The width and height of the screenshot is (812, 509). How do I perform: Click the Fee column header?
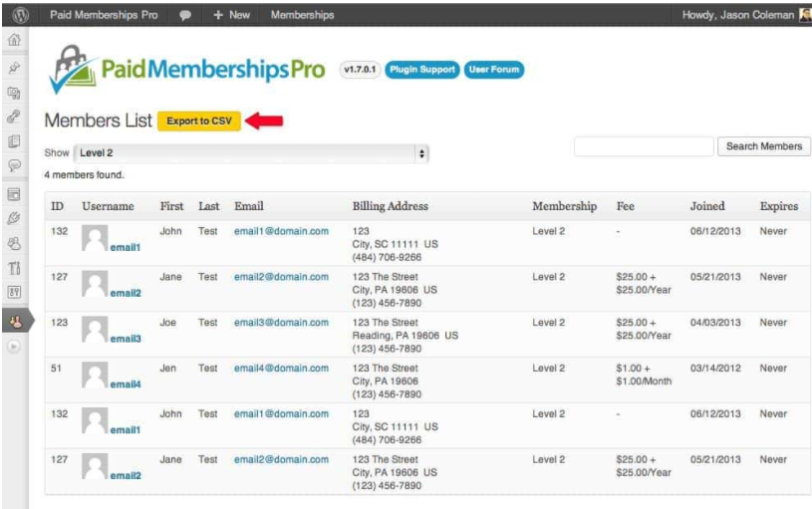[625, 206]
